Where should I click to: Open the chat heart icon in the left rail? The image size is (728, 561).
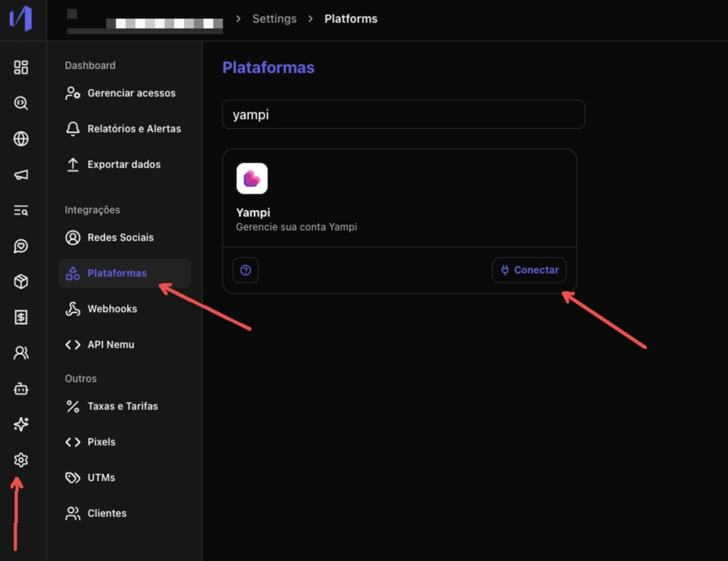click(x=21, y=246)
